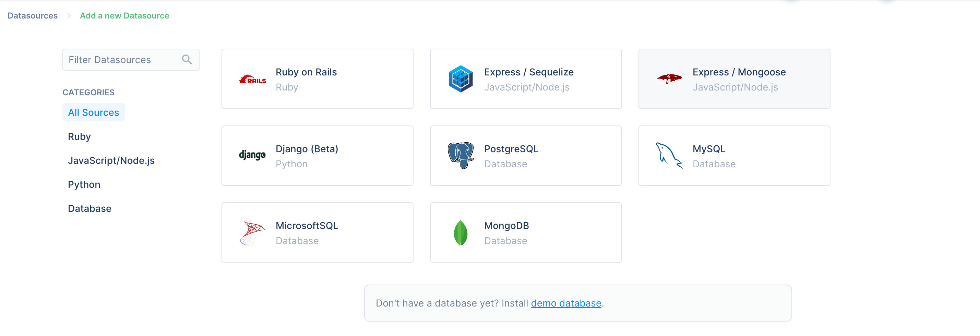
Task: Select the All Sources category
Action: coord(94,113)
